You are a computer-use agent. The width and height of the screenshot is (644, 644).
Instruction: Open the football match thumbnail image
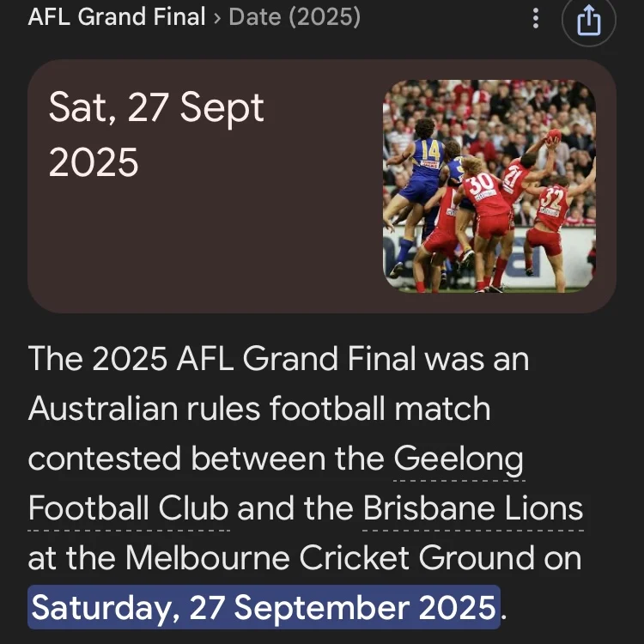click(489, 185)
